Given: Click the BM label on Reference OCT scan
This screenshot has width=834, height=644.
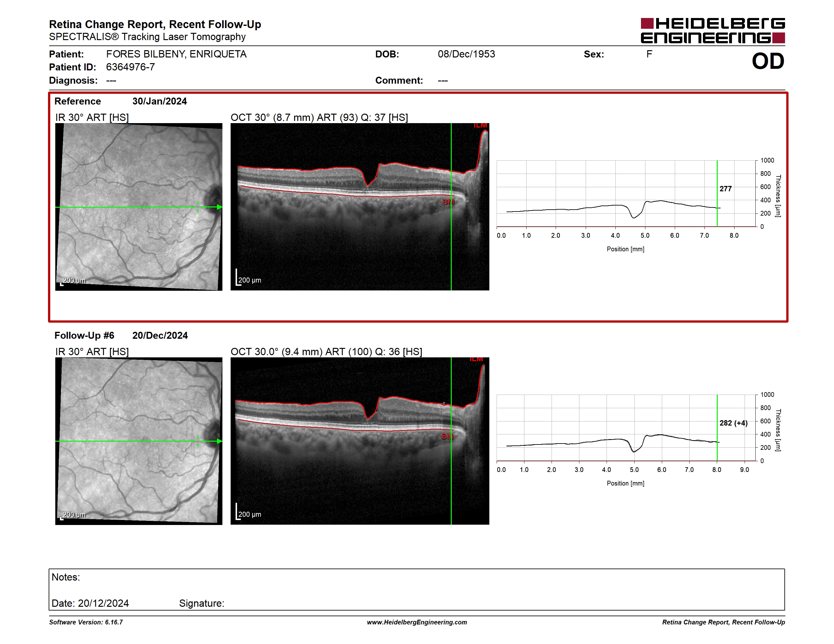Looking at the screenshot, I should pyautogui.click(x=448, y=202).
